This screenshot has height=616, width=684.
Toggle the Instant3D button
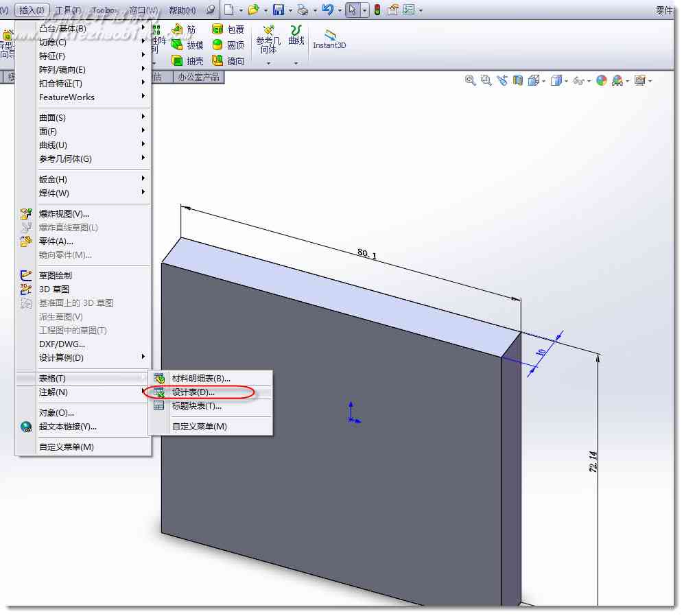[x=330, y=39]
